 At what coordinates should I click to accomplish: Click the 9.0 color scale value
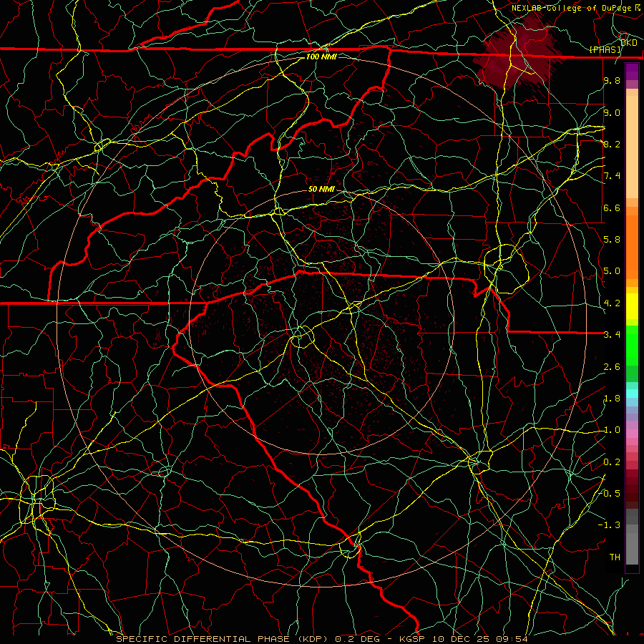[x=612, y=112]
